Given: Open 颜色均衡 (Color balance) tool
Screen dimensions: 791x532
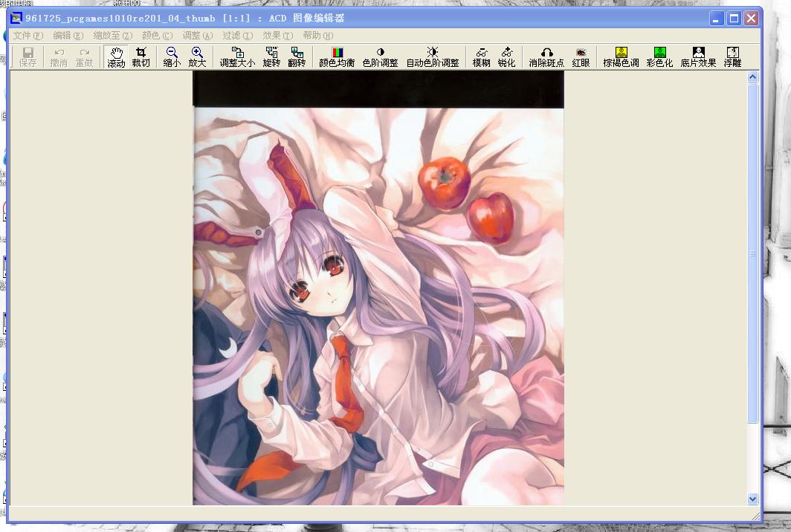Looking at the screenshot, I should (x=337, y=57).
